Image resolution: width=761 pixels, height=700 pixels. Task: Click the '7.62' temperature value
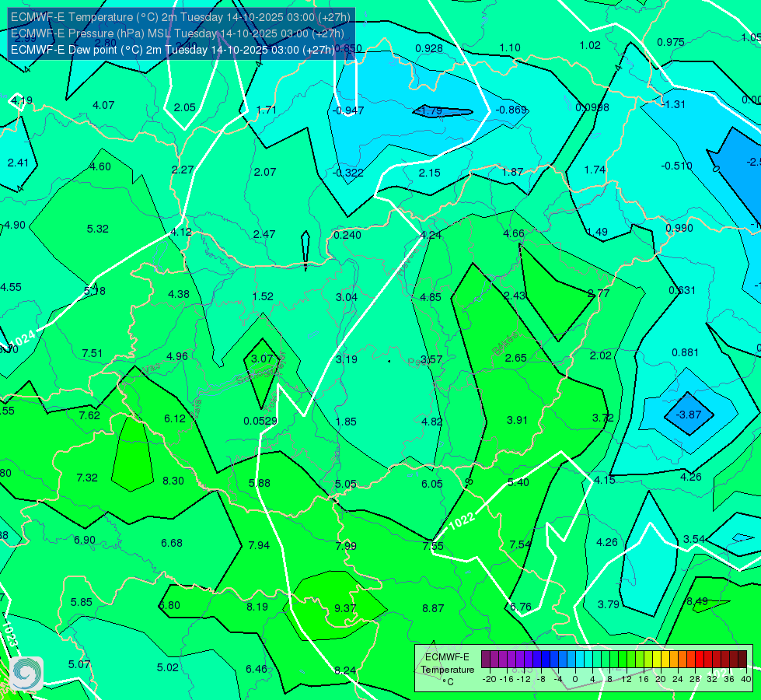point(89,415)
